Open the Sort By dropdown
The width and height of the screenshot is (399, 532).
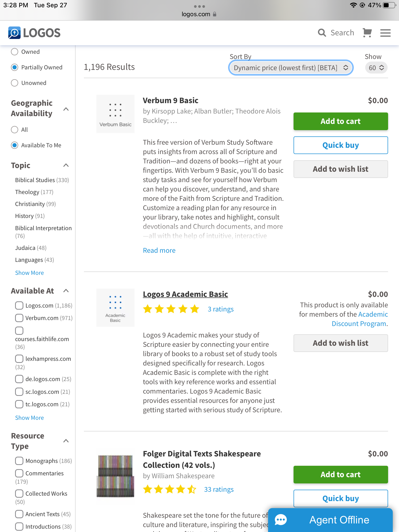coord(291,68)
